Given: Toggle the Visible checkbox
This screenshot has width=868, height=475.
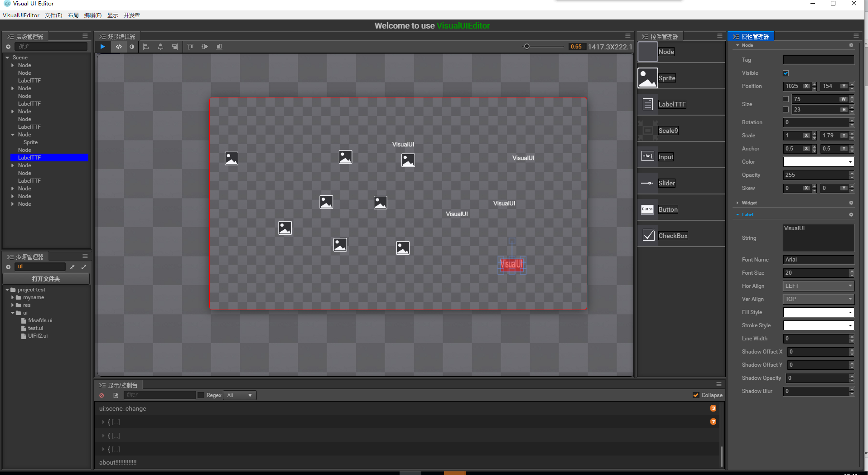Looking at the screenshot, I should 786,73.
